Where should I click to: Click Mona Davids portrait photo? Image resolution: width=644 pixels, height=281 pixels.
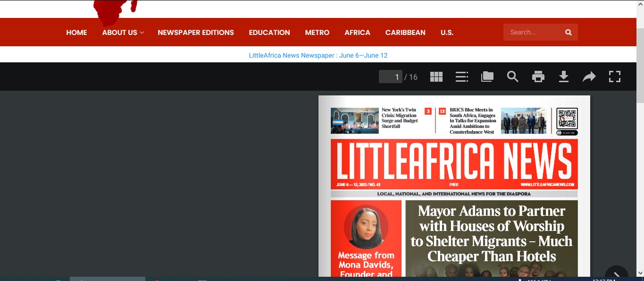point(366,227)
